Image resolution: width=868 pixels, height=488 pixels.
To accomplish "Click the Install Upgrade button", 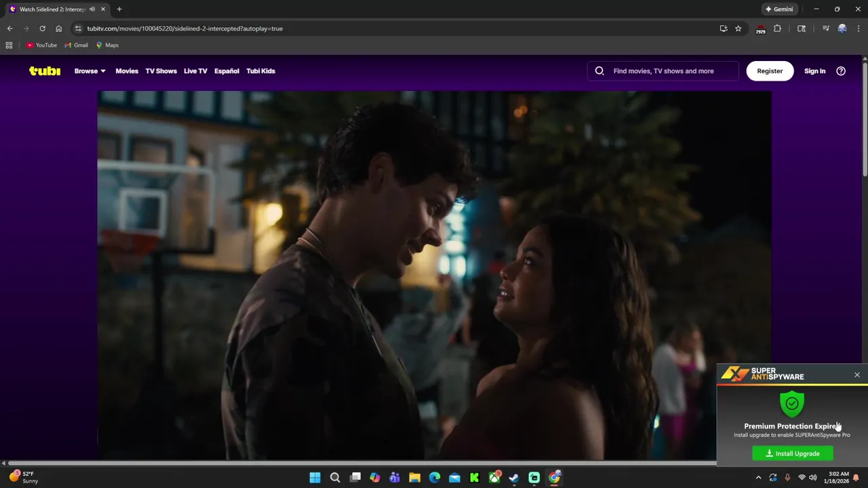I will (x=793, y=453).
